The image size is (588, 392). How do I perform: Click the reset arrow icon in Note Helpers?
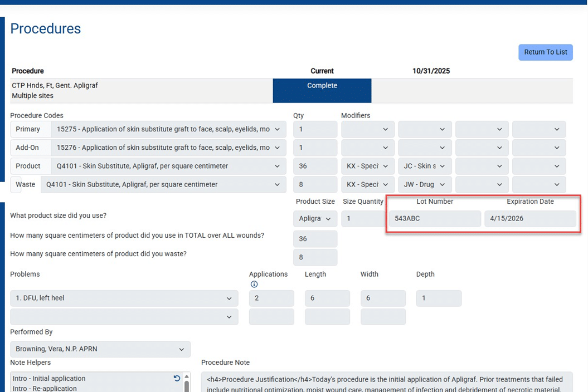(177, 379)
